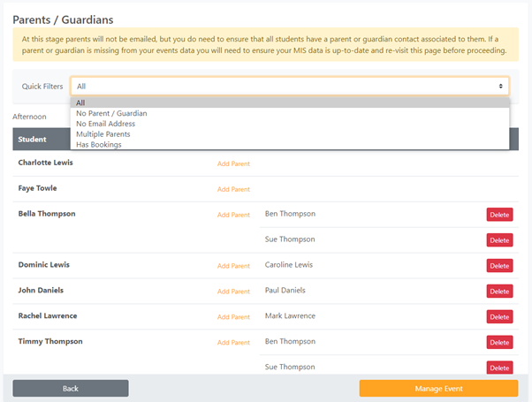The width and height of the screenshot is (532, 402).
Task: Click the yellow parent email notice
Action: pyautogui.click(x=266, y=44)
